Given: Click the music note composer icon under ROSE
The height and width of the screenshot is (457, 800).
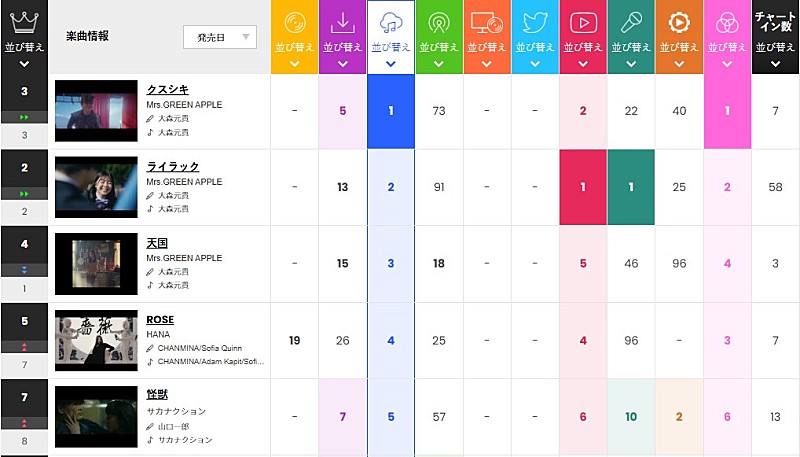Looking at the screenshot, I should coord(150,362).
